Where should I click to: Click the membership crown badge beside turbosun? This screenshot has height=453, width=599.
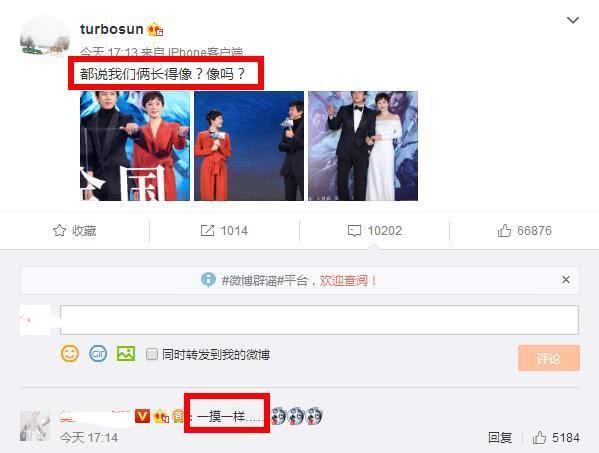(x=155, y=29)
